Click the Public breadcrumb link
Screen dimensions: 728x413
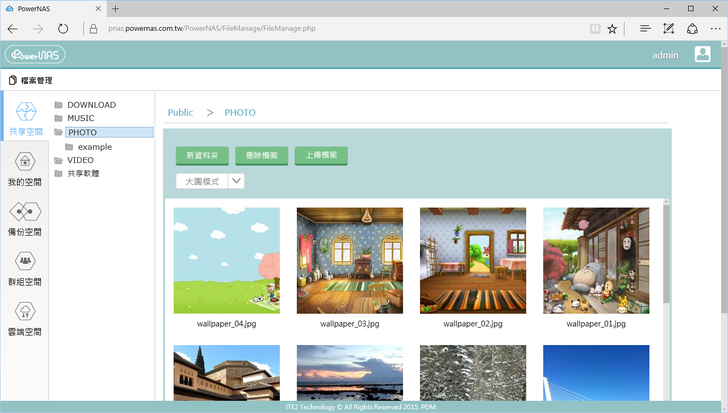[180, 113]
